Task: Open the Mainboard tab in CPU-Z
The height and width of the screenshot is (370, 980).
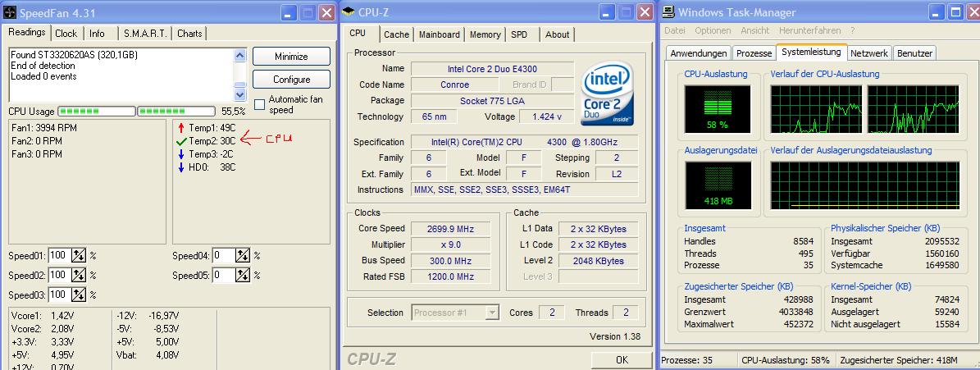Action: coord(440,35)
